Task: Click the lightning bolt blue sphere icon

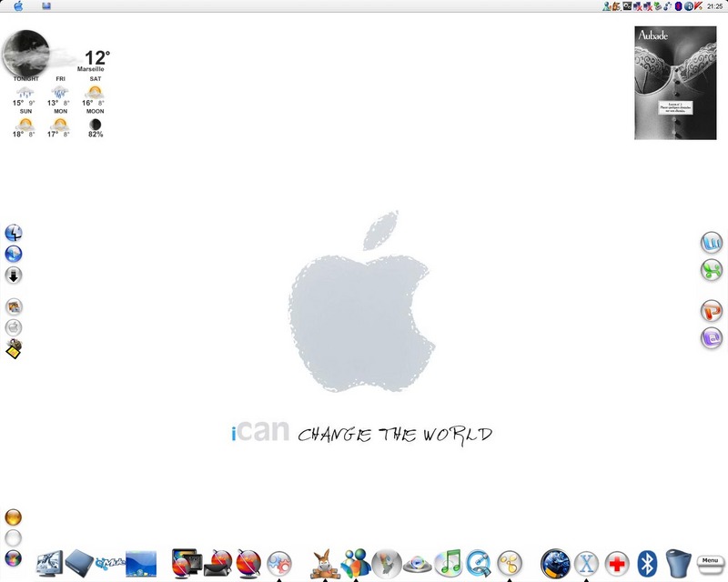Action: (14, 233)
